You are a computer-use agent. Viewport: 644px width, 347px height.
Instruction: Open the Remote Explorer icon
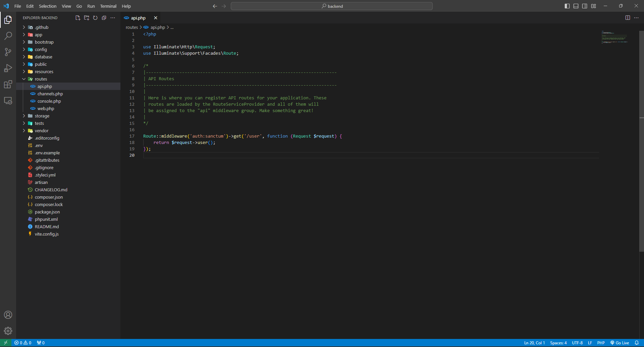pos(8,101)
